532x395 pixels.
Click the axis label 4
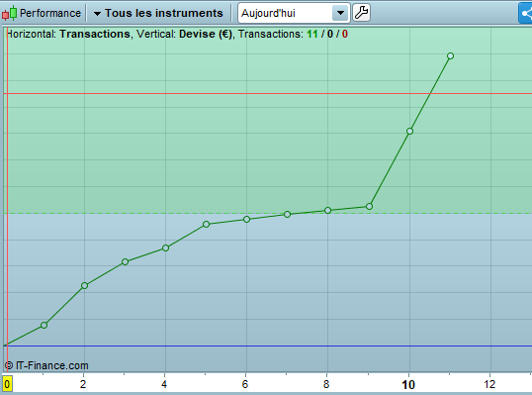164,384
